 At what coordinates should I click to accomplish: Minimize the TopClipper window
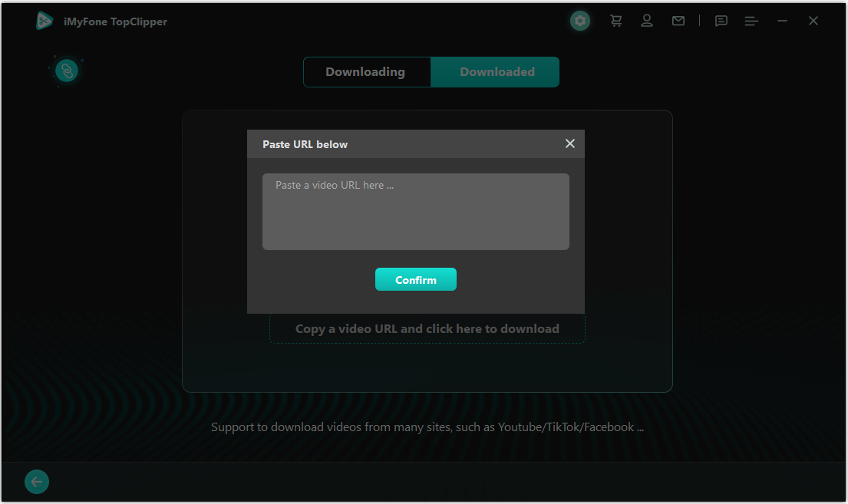pyautogui.click(x=782, y=21)
